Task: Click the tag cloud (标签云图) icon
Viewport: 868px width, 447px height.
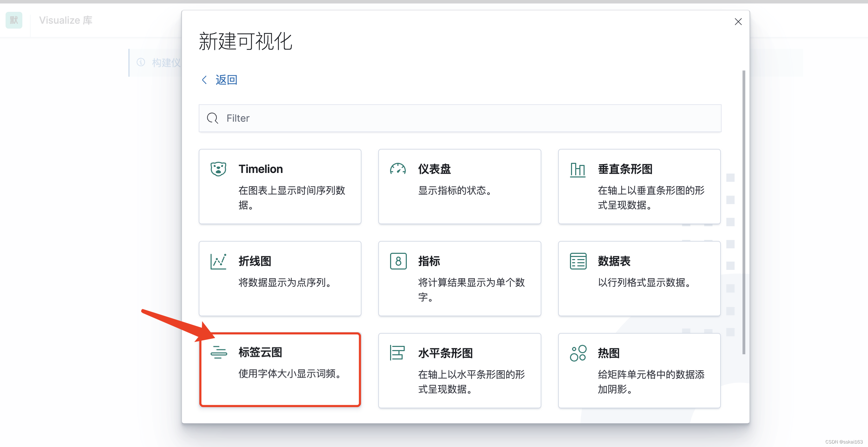Action: click(219, 353)
